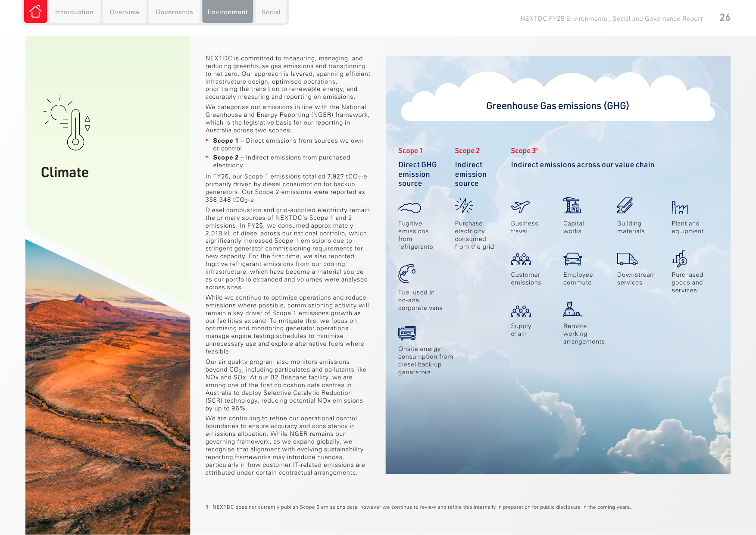
Task: Click the supply chain people icon
Action: (x=521, y=311)
